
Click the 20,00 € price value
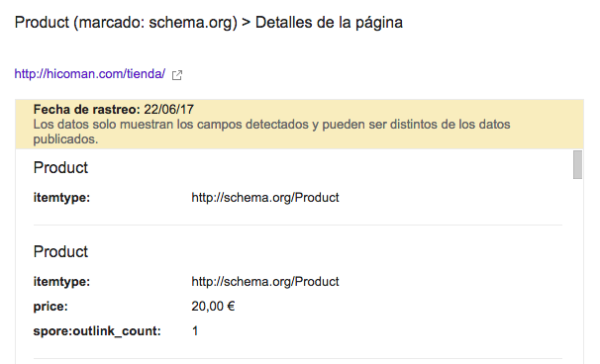coord(213,307)
